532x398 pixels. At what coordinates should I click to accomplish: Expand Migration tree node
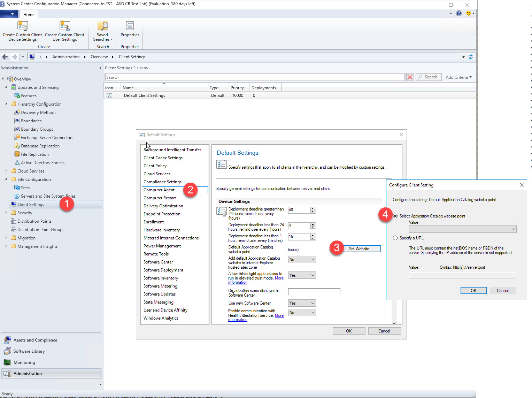(x=6, y=238)
